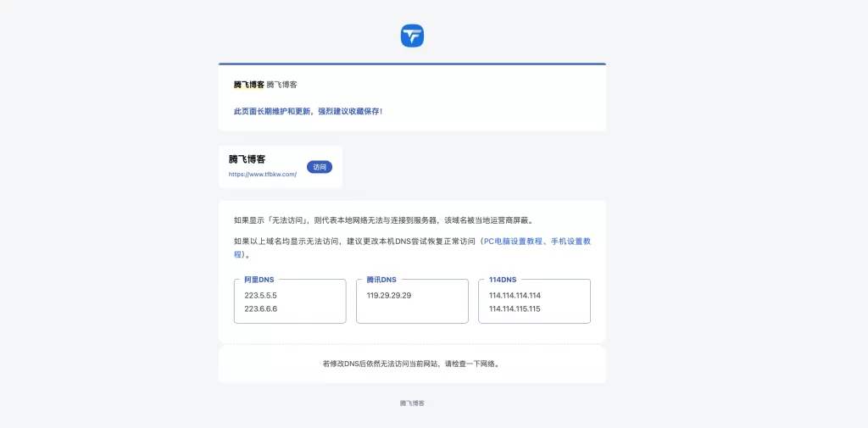Click the 114.114.114.114 DNS address
Image resolution: width=868 pixels, height=428 pixels.
tap(515, 296)
